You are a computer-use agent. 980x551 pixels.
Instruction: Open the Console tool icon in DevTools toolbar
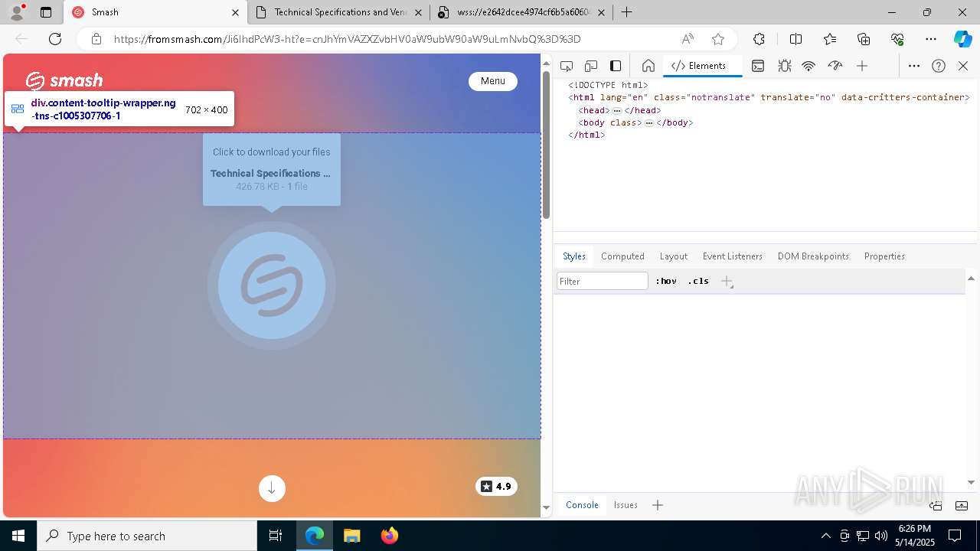[x=758, y=66]
